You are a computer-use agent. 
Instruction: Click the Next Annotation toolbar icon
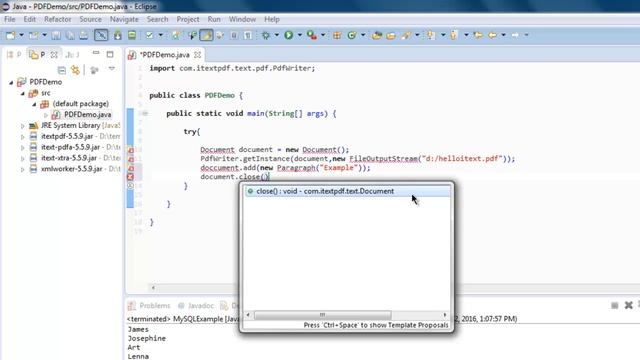coord(431,36)
